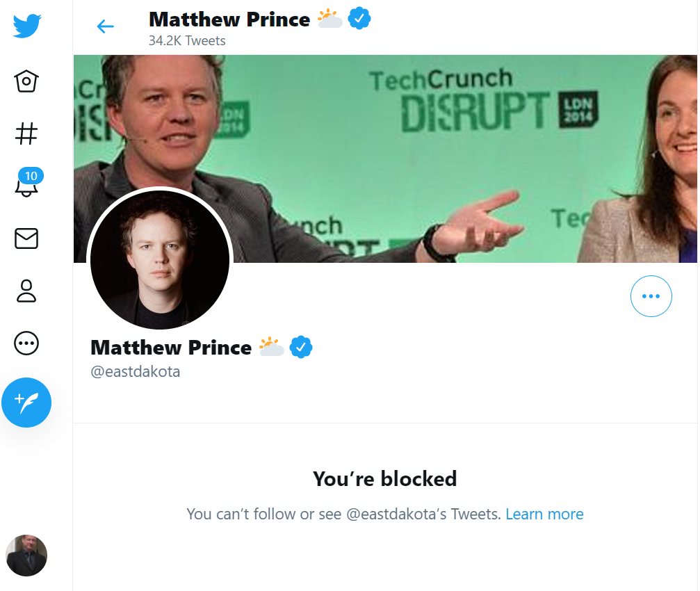Open the profile's three-dot options button
This screenshot has width=700, height=591.
pos(651,296)
